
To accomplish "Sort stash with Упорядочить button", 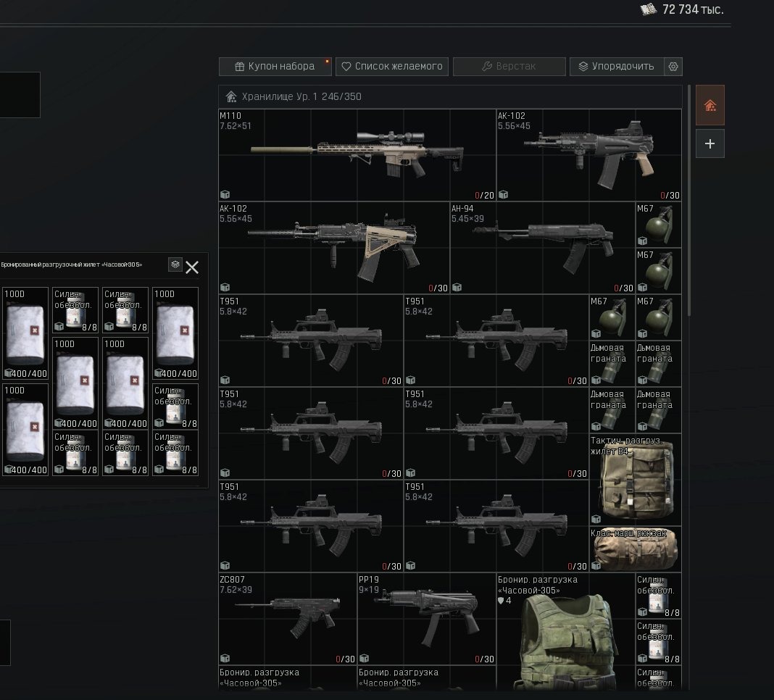I will (617, 66).
